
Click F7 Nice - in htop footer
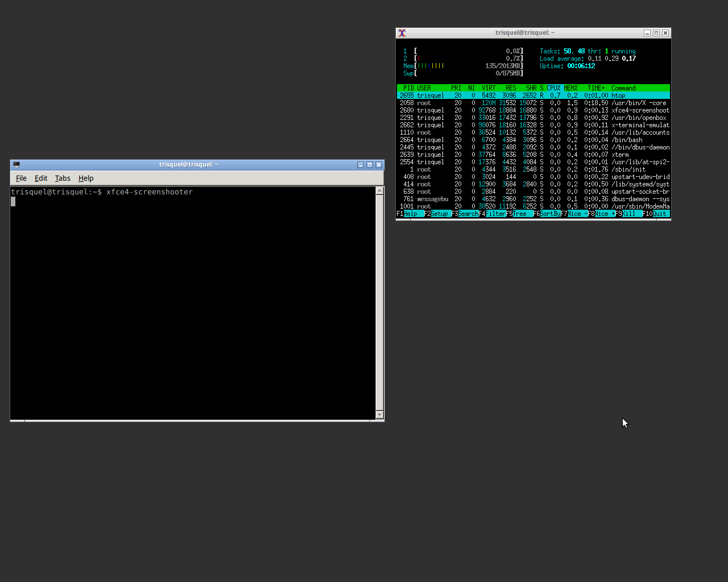click(574, 214)
